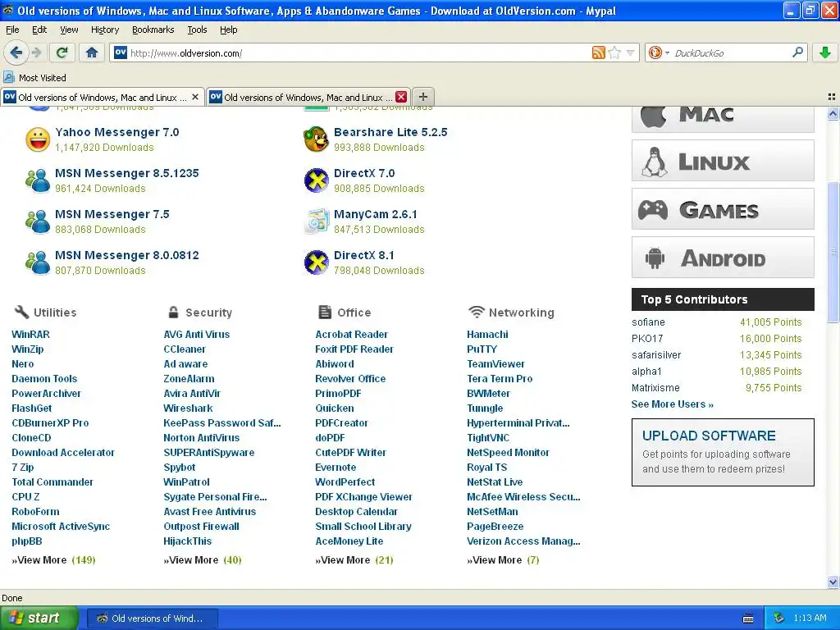This screenshot has height=630, width=840.
Task: Click the MAC platform button
Action: [x=723, y=118]
